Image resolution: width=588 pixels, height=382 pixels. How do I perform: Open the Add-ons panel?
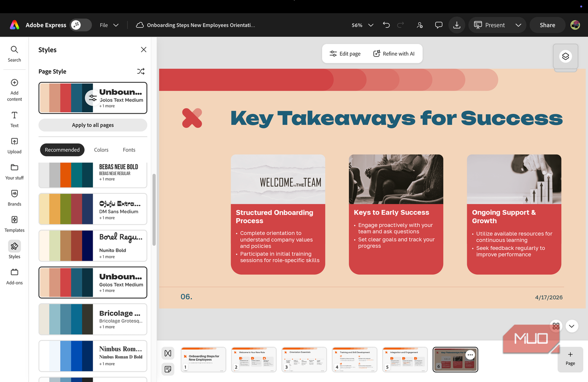tap(14, 277)
